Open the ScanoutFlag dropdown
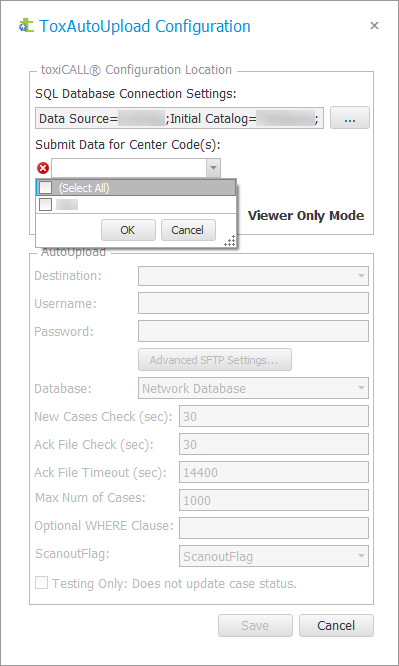Viewport: 399px width, 666px height. [274, 556]
